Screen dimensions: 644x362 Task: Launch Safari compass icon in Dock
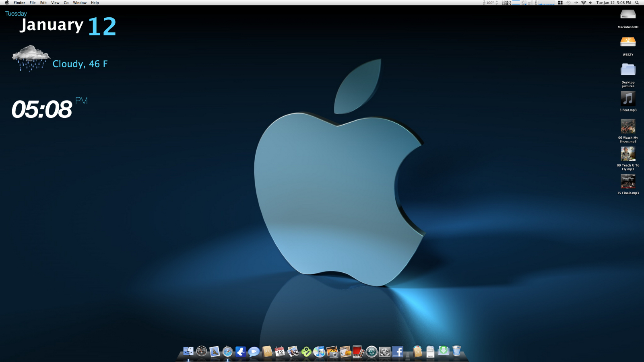(x=227, y=352)
